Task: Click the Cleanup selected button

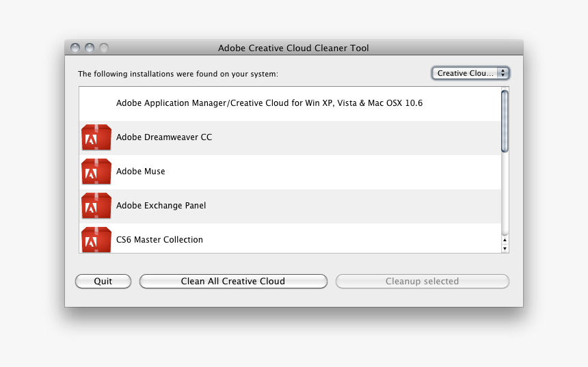Action: pyautogui.click(x=422, y=281)
